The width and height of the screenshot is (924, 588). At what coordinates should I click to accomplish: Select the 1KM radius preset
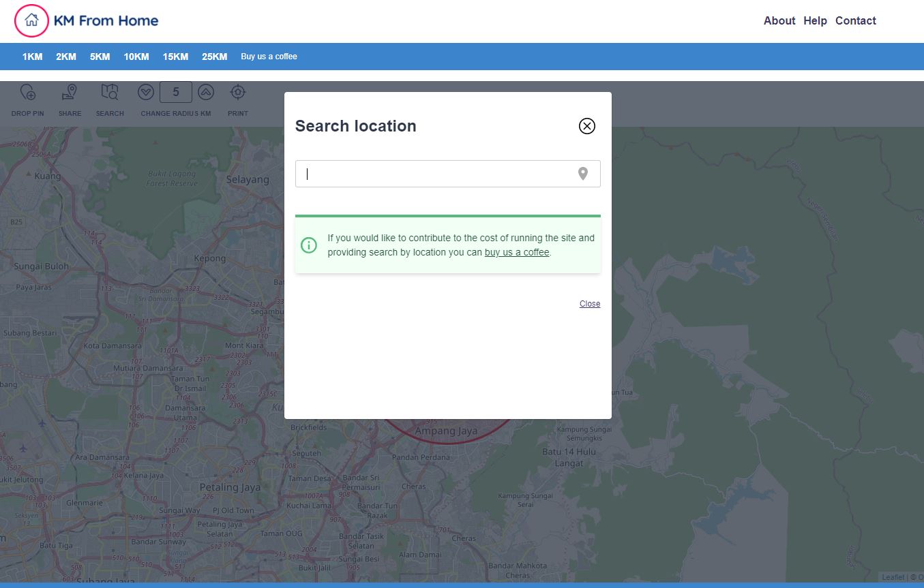pyautogui.click(x=32, y=57)
